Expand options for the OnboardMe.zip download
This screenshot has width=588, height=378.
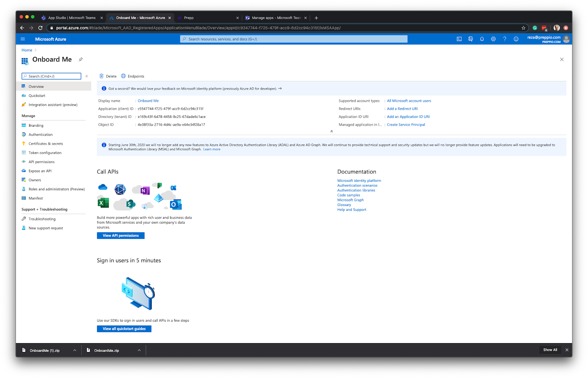click(x=139, y=350)
